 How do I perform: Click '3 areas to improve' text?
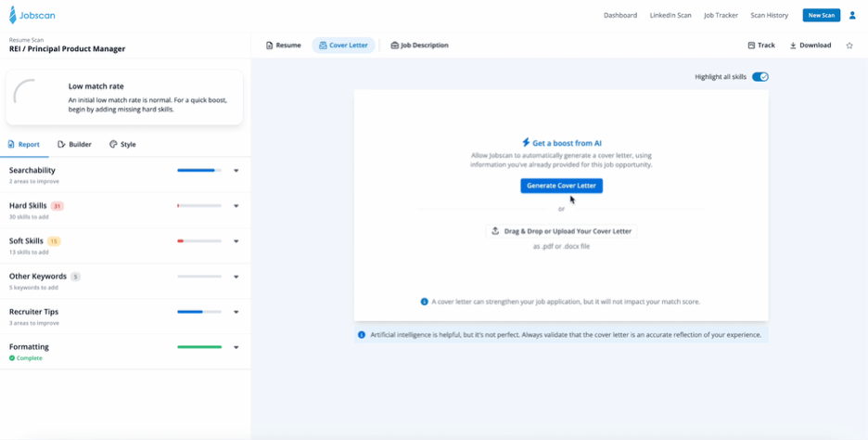pos(33,323)
